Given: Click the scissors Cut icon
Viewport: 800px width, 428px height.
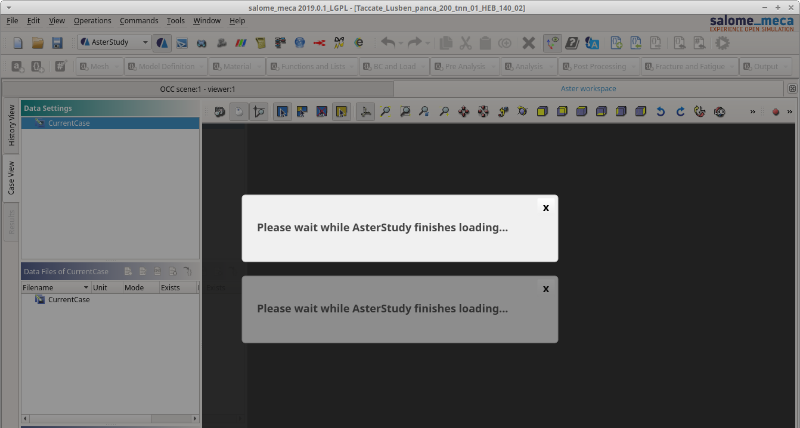Looking at the screenshot, I should [465, 43].
